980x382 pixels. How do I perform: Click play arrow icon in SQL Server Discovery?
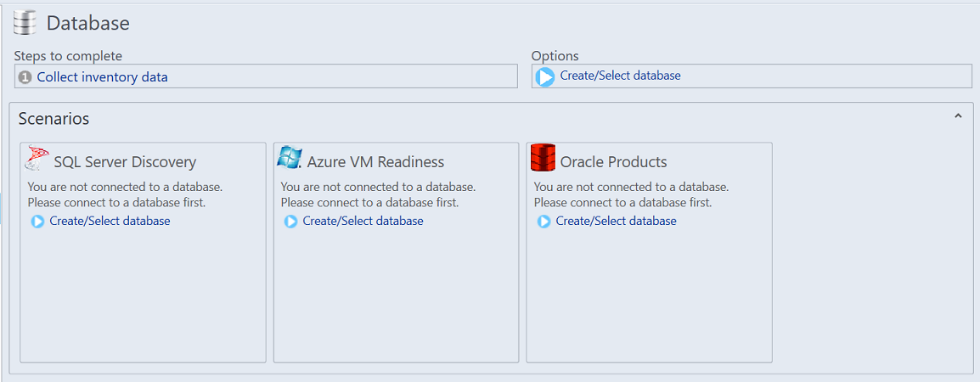point(38,222)
